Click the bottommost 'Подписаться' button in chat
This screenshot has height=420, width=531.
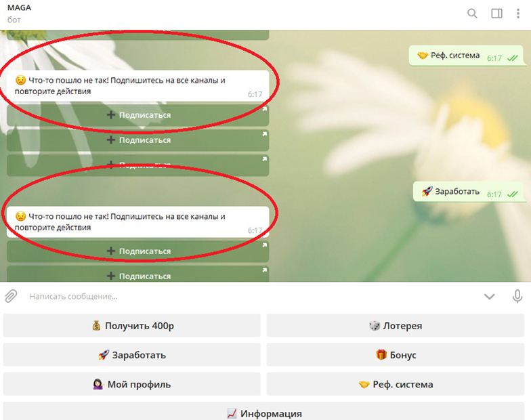(x=138, y=275)
